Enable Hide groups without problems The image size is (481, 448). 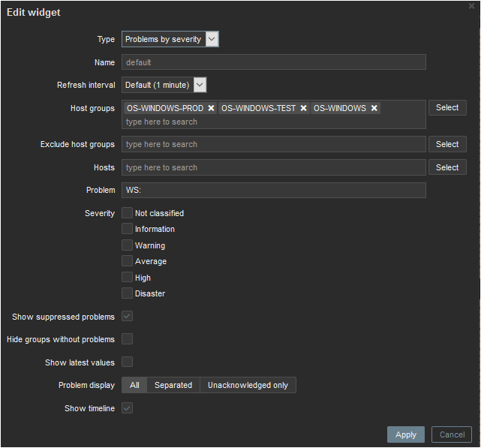(x=128, y=339)
